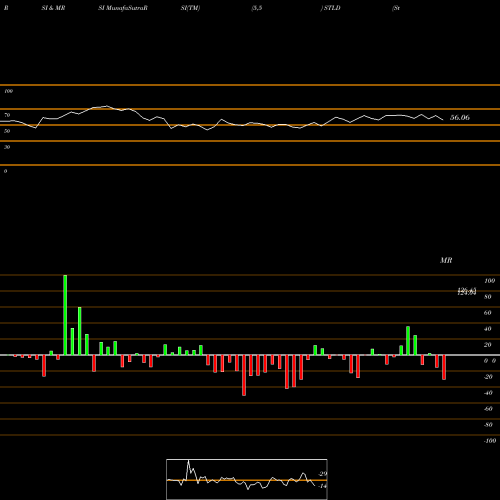Click the RSI value 56.06 label
500x500 pixels.
tap(460, 117)
